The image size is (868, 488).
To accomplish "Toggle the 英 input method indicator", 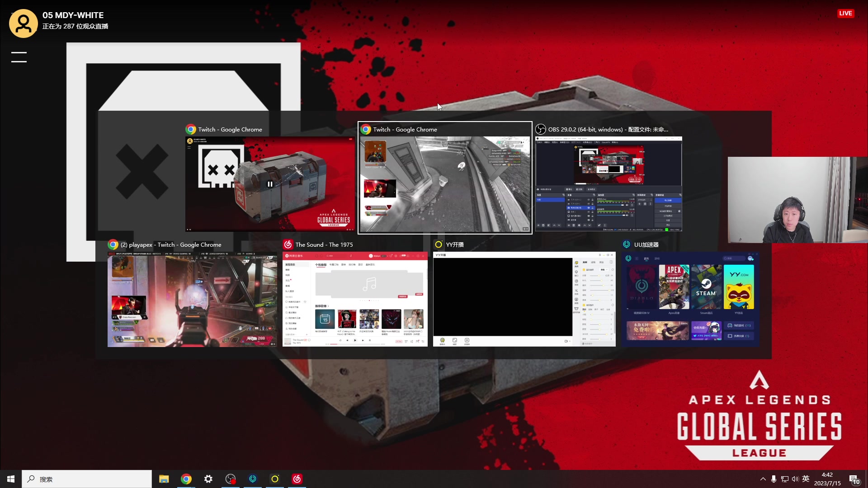I will (x=806, y=479).
